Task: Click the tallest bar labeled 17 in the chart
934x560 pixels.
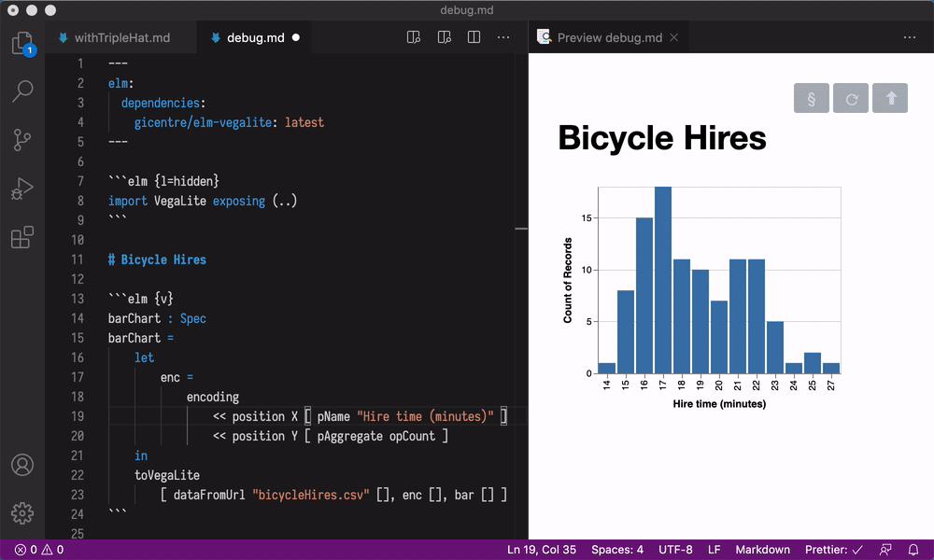Action: click(x=663, y=280)
